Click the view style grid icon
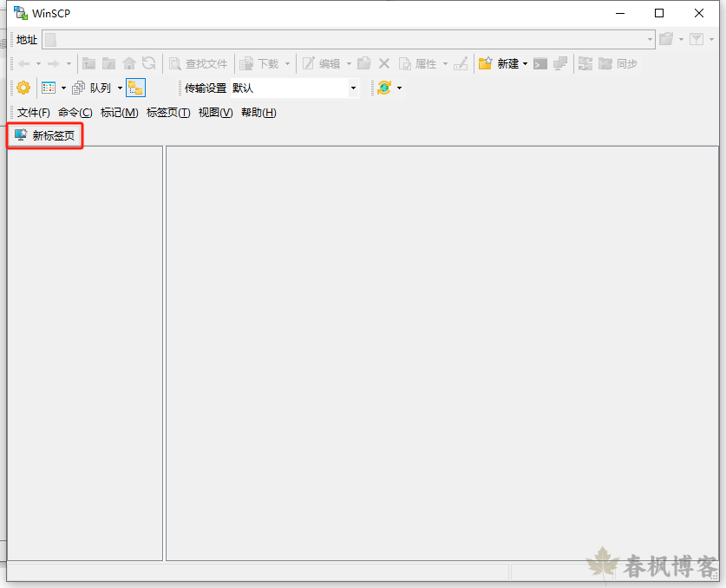 click(49, 88)
